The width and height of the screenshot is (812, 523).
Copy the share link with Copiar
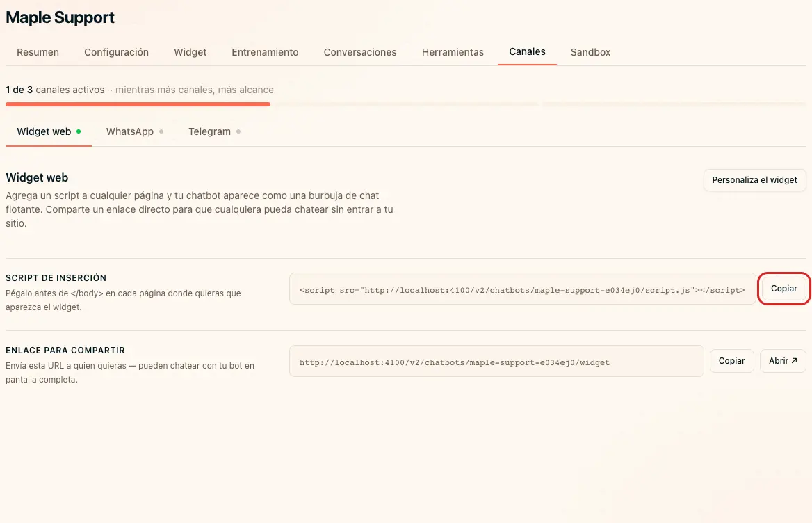pyautogui.click(x=732, y=361)
